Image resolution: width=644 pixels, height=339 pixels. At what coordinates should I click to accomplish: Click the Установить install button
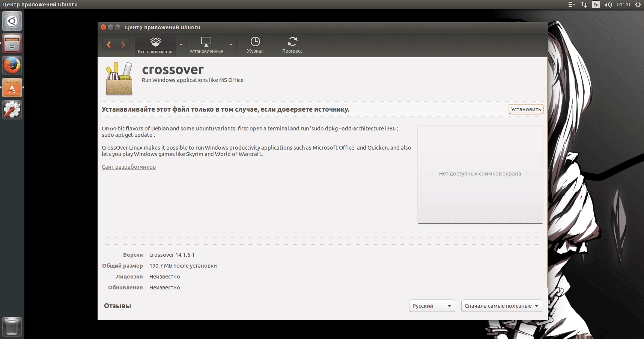tap(526, 109)
